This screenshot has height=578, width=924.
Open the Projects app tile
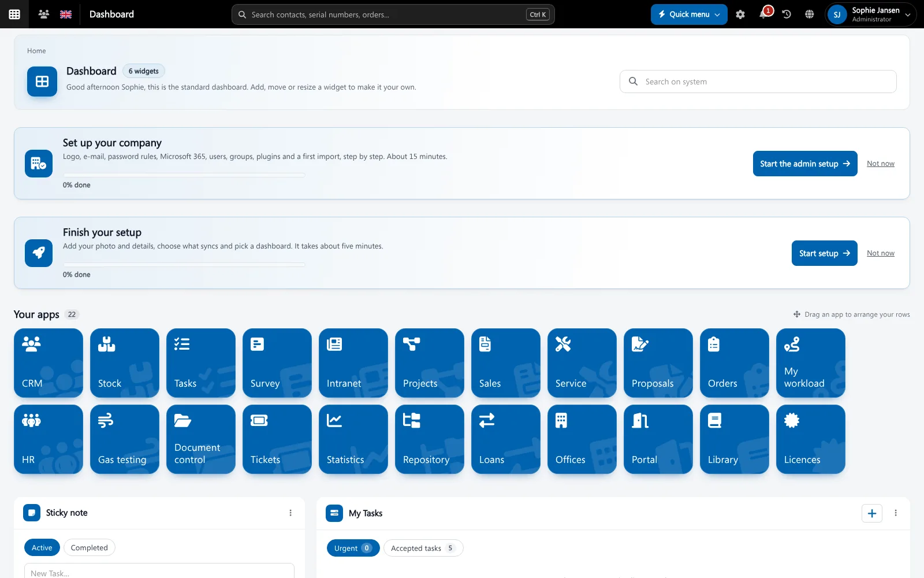pos(430,363)
